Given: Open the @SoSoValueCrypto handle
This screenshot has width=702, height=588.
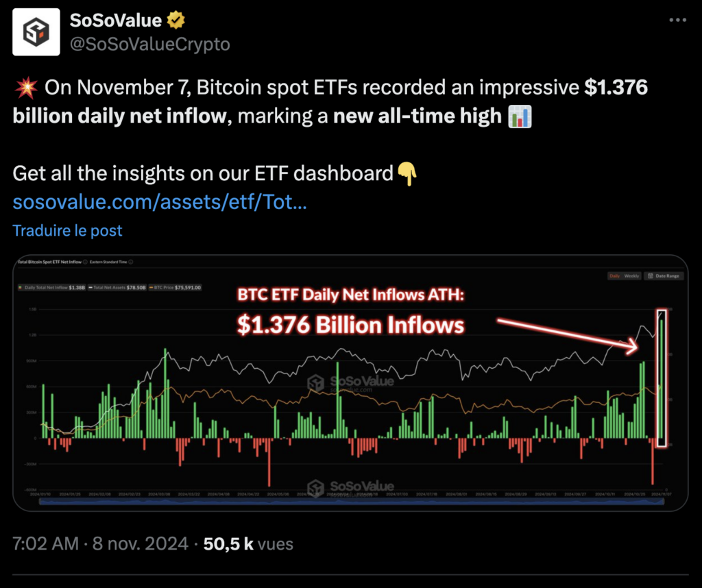Looking at the screenshot, I should pyautogui.click(x=150, y=45).
